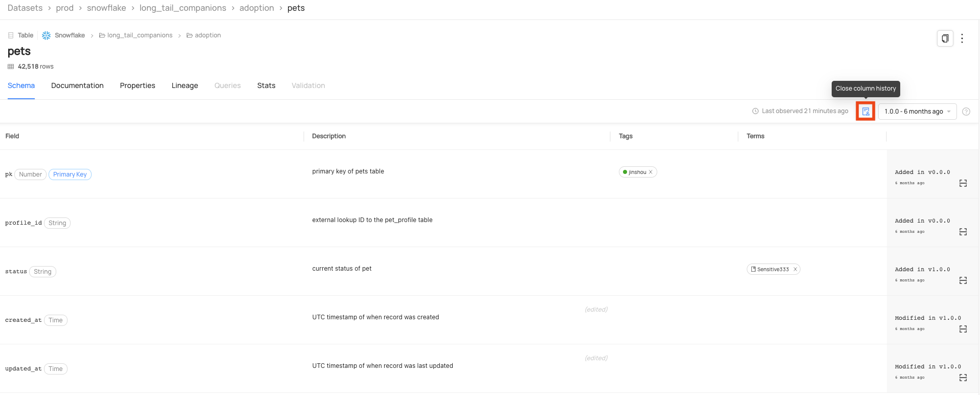Click the blame icon in the created_at row

(963, 329)
